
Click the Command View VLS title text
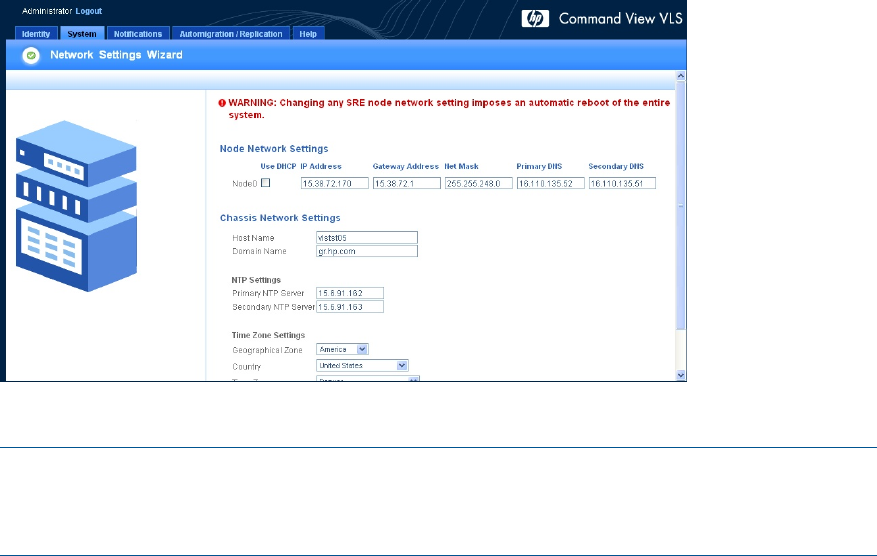620,18
